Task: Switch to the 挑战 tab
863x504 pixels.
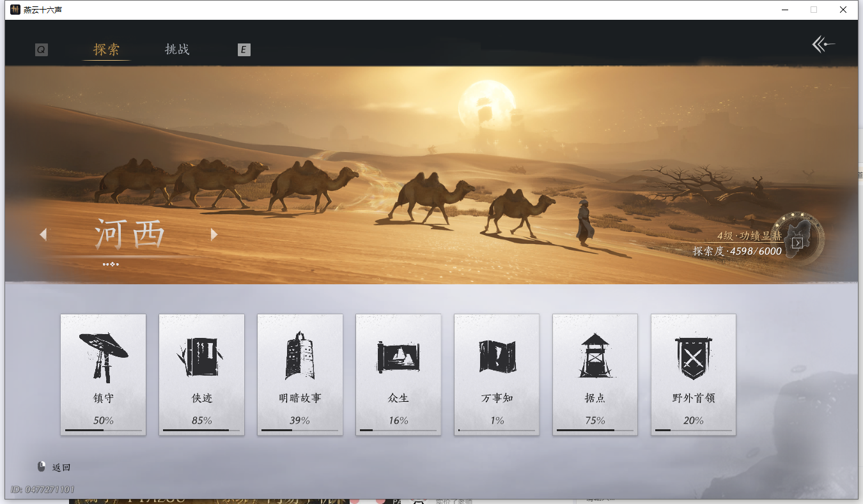Action: coord(176,49)
